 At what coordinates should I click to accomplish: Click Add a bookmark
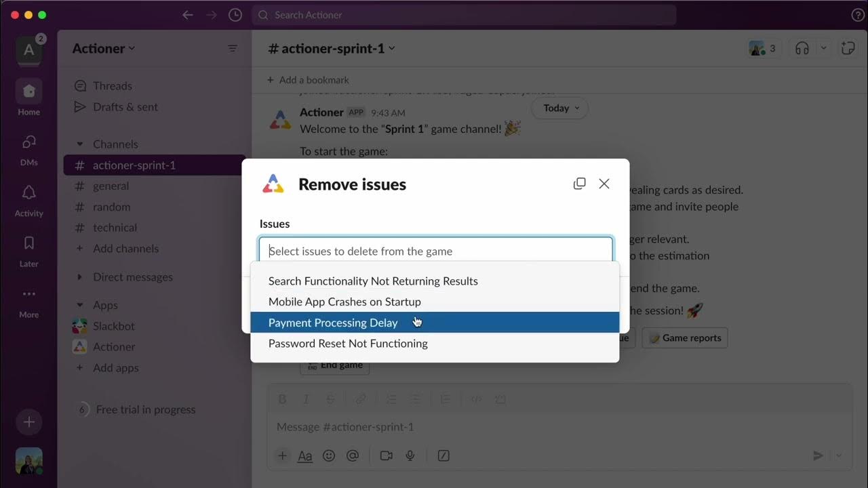pos(308,80)
